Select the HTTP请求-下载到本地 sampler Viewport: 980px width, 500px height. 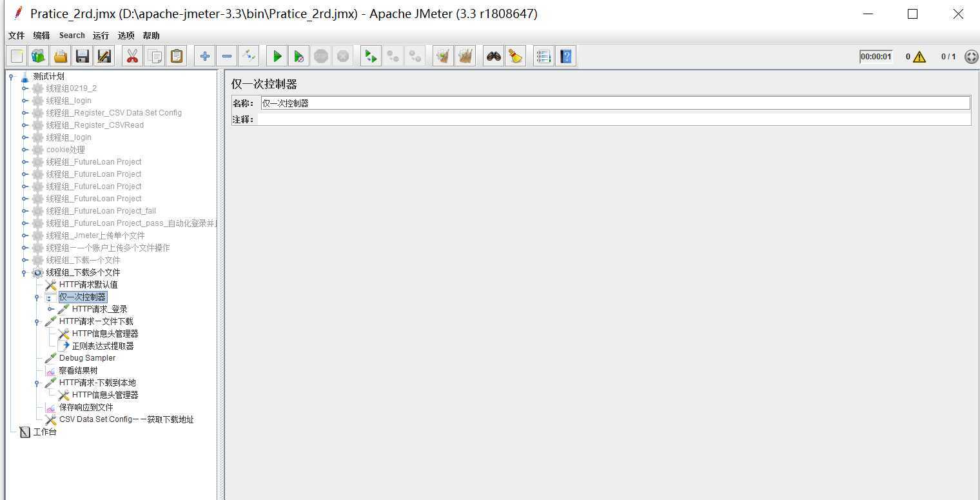pos(97,383)
